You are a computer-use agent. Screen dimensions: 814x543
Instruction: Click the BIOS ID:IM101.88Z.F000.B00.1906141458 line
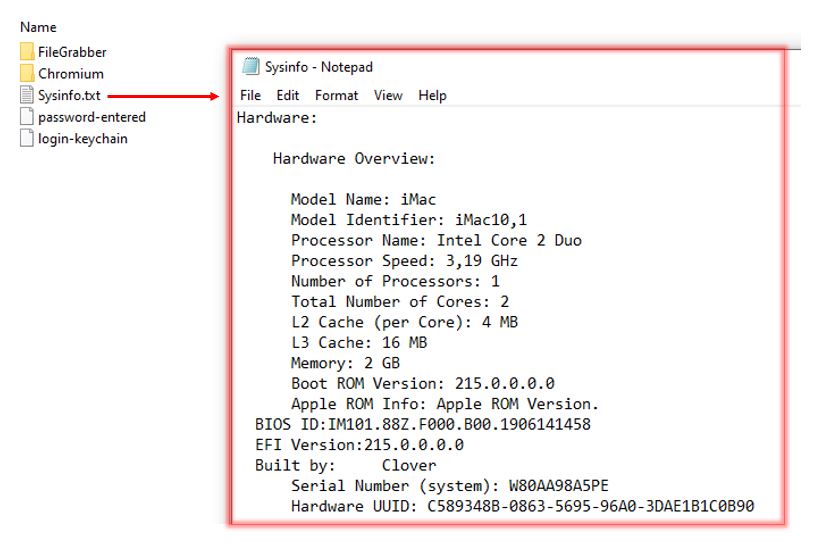click(423, 425)
